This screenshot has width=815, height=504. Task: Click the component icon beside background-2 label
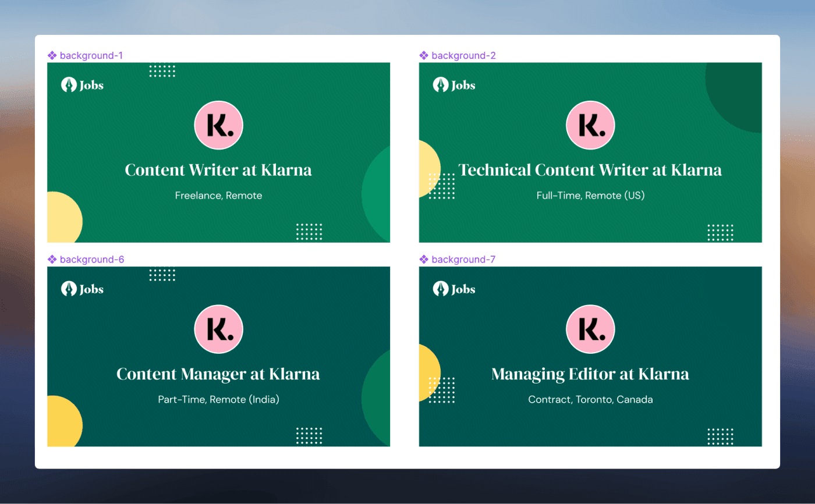click(424, 56)
